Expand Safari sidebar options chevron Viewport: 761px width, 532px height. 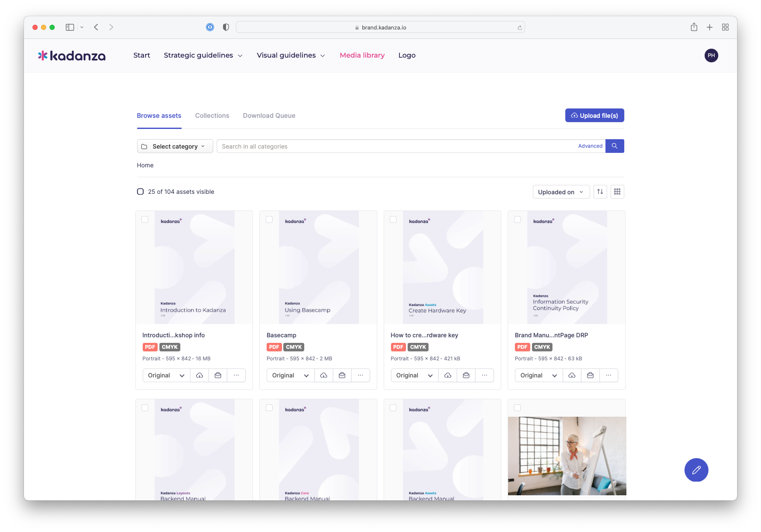click(82, 27)
